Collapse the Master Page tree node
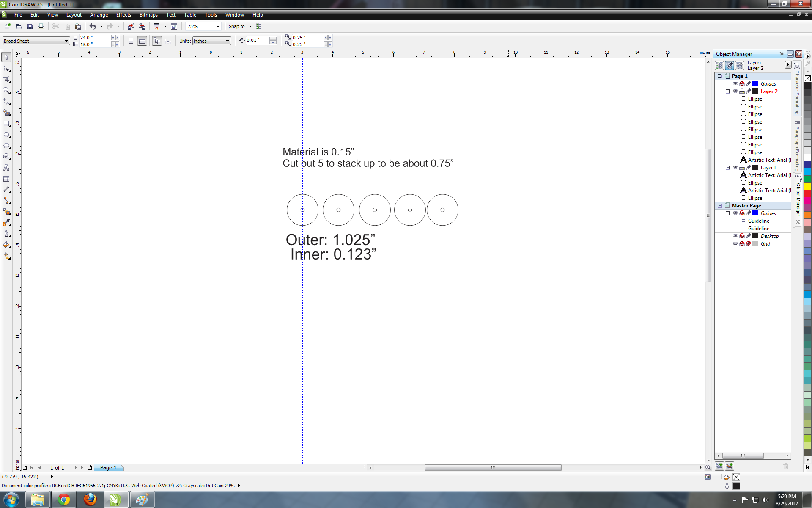 pos(719,205)
